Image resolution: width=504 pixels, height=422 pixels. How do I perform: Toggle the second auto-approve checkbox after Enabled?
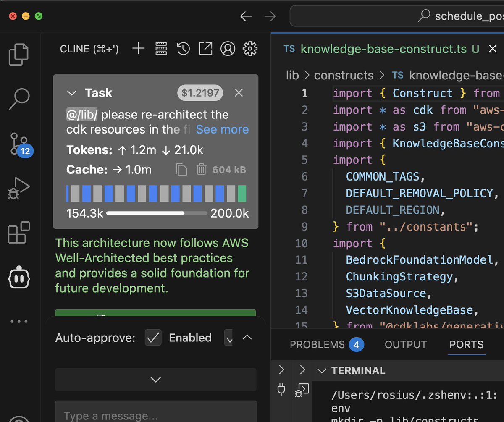228,338
